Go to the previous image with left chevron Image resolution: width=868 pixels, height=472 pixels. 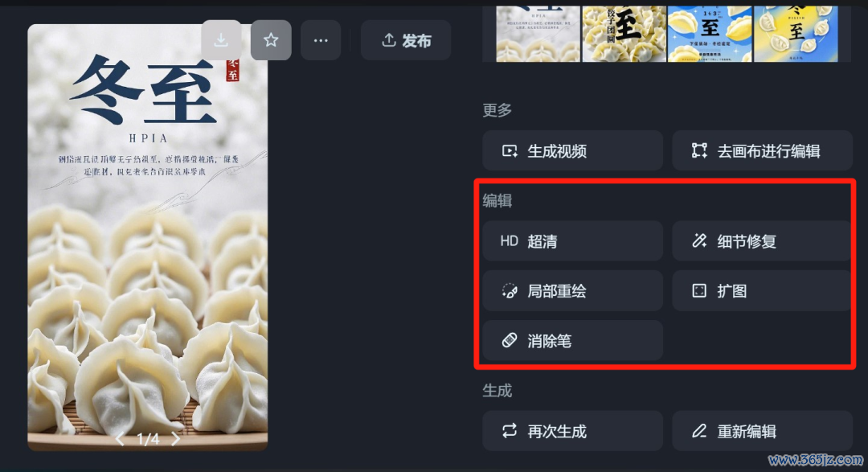(x=120, y=439)
